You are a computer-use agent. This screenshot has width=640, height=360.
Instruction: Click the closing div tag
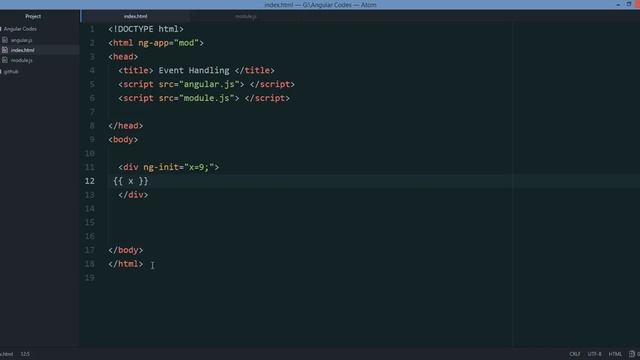click(x=133, y=195)
